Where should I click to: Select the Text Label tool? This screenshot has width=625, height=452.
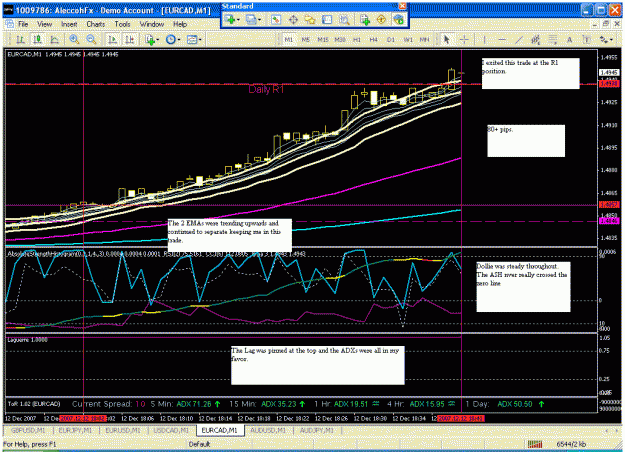click(587, 39)
